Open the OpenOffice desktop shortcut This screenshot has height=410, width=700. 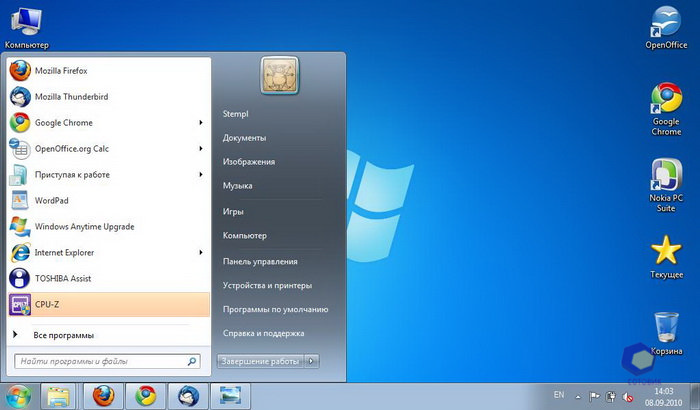(666, 23)
